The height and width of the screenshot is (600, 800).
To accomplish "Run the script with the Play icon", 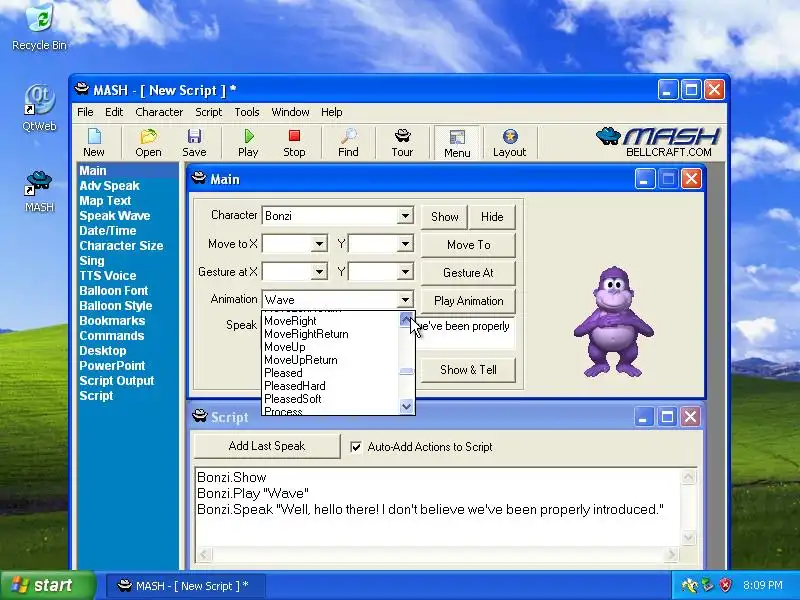I will point(248,143).
